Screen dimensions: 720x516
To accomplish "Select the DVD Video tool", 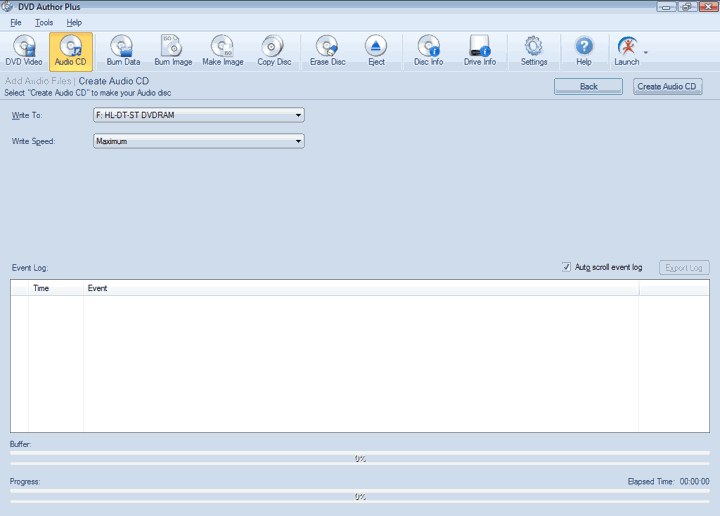I will tap(26, 51).
